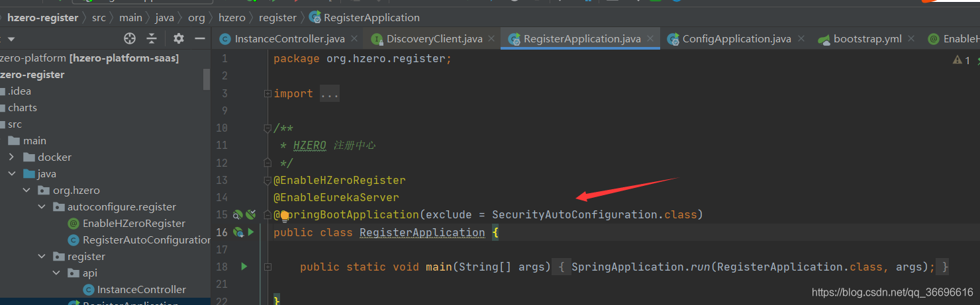Open the warning indicator showing 1 problem

pyautogui.click(x=961, y=60)
